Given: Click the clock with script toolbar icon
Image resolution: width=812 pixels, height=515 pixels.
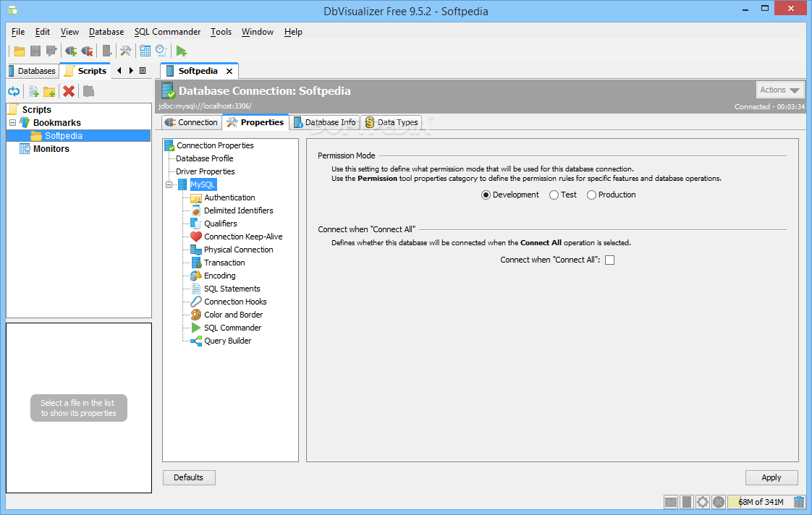Looking at the screenshot, I should pos(161,51).
